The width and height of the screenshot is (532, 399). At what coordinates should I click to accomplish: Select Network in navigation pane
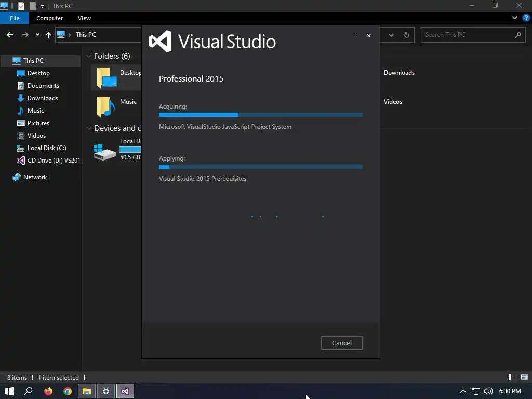35,177
